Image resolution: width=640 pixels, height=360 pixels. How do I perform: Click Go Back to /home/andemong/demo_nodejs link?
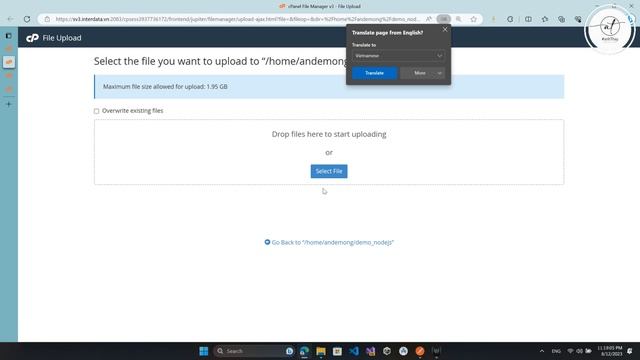coord(329,242)
